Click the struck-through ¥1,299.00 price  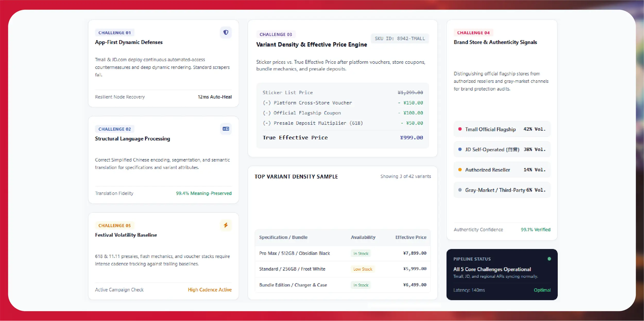click(x=410, y=93)
